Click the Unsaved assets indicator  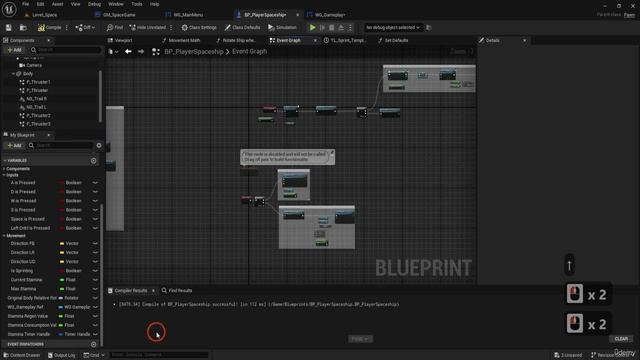[568, 355]
